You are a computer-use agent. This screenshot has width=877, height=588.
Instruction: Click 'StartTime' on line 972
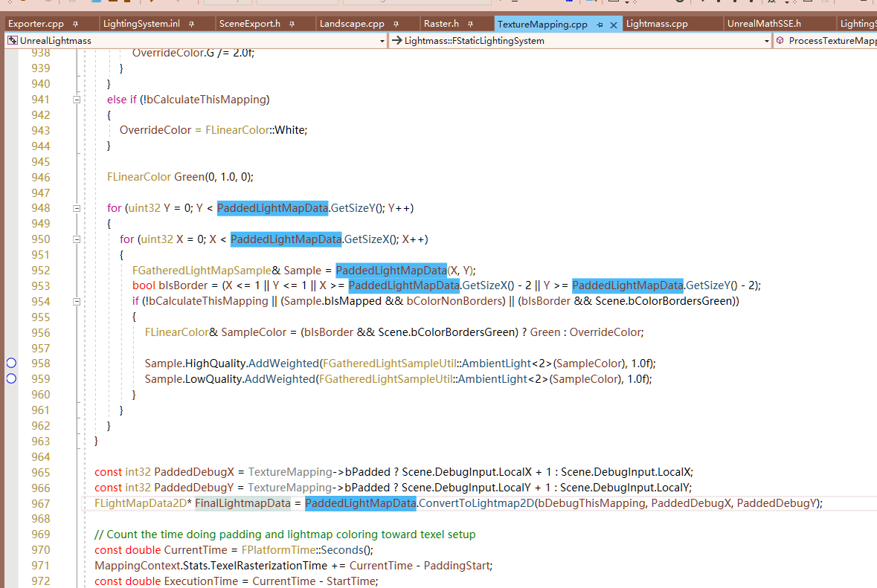pos(350,581)
